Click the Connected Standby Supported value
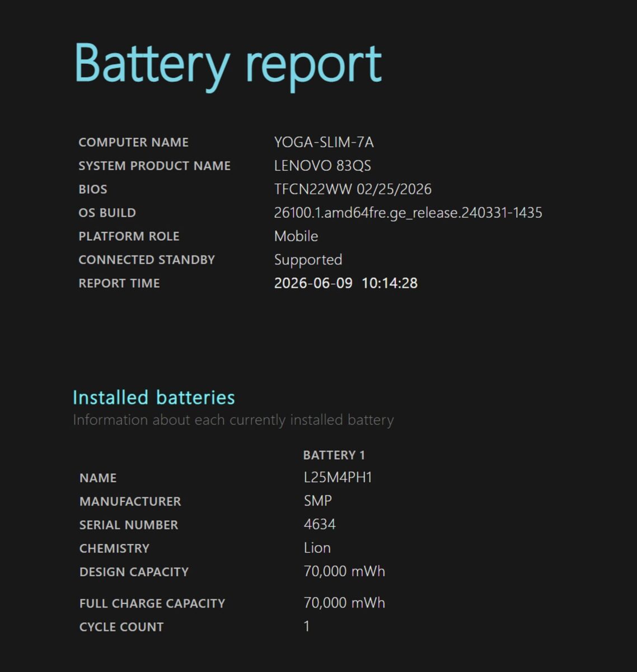Image resolution: width=637 pixels, height=672 pixels. (x=308, y=260)
